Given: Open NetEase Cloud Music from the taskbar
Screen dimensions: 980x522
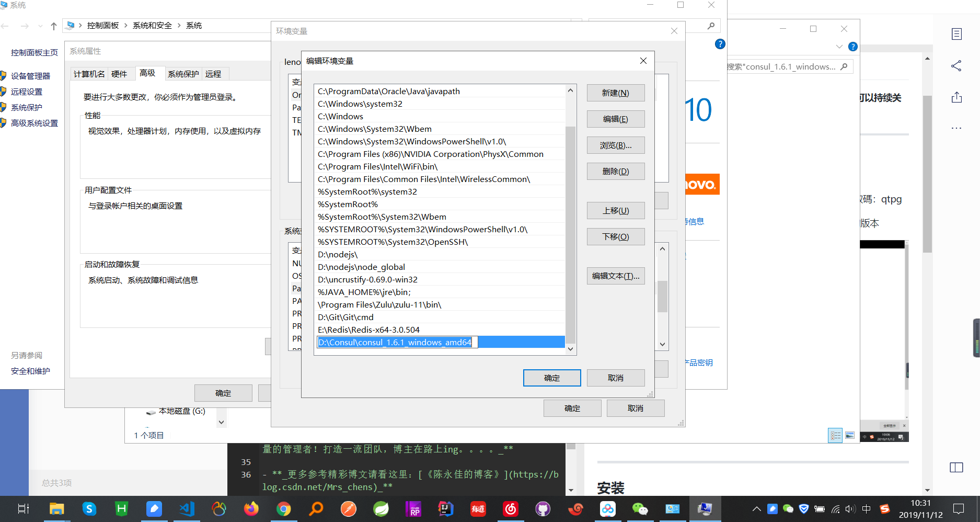Looking at the screenshot, I should point(510,508).
